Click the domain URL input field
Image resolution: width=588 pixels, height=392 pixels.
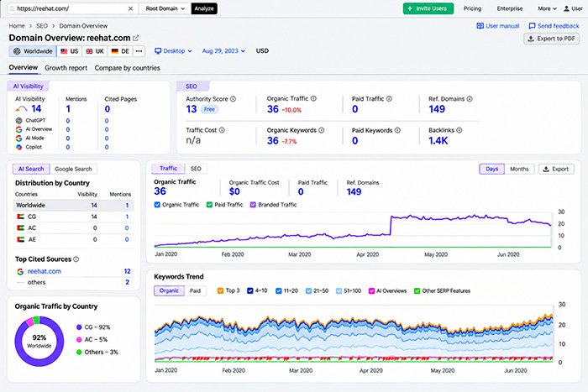point(70,8)
